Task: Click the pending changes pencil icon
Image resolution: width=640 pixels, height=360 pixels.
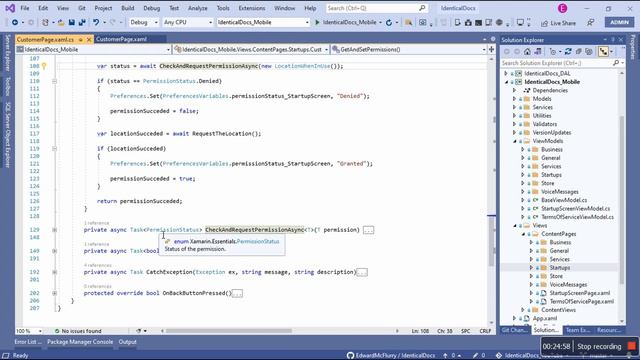Action: pos(475,356)
